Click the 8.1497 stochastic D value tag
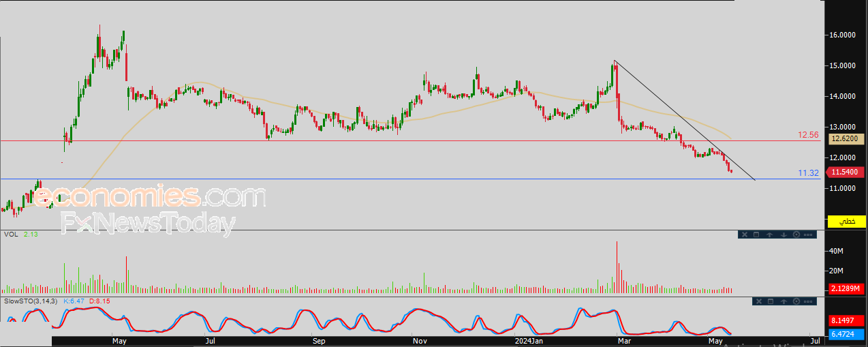The image size is (868, 347). pos(846,320)
